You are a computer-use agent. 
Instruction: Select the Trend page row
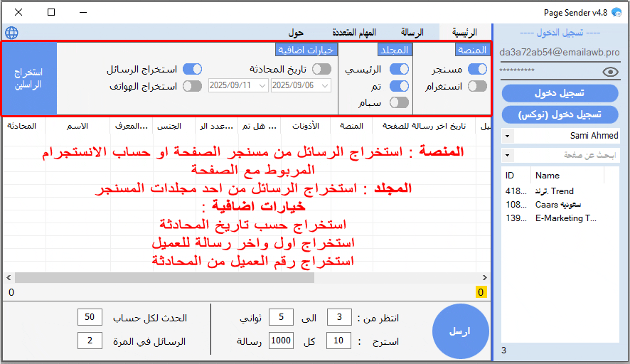pos(560,191)
